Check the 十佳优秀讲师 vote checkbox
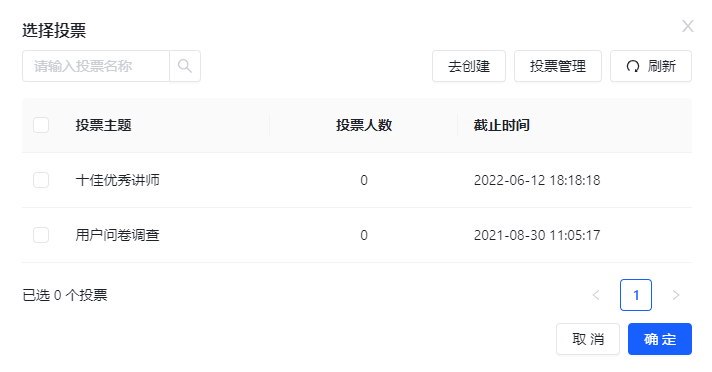 tap(41, 180)
